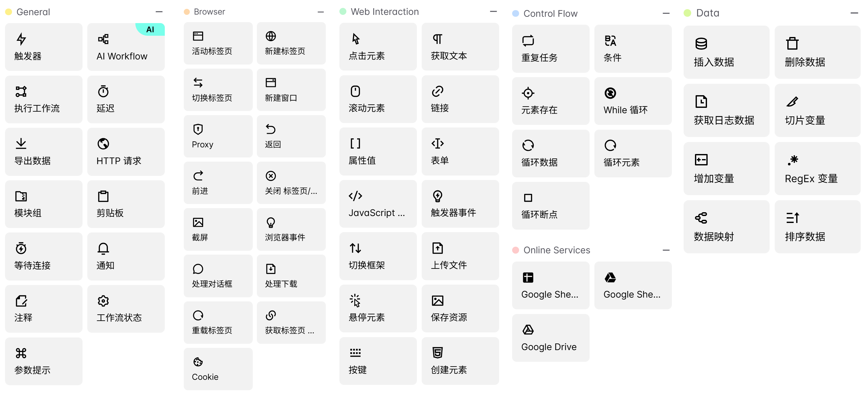Open the AI Workflow block
The height and width of the screenshot is (395, 868).
pyautogui.click(x=126, y=47)
